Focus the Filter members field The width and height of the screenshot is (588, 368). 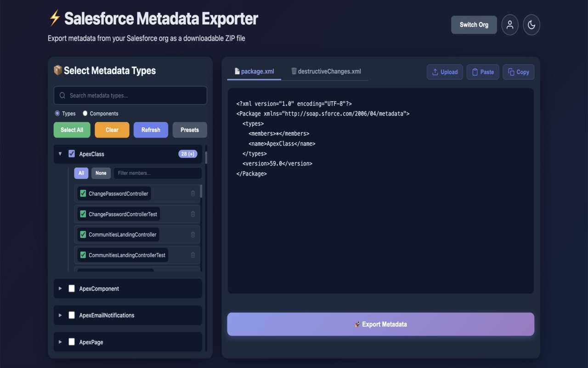point(158,173)
